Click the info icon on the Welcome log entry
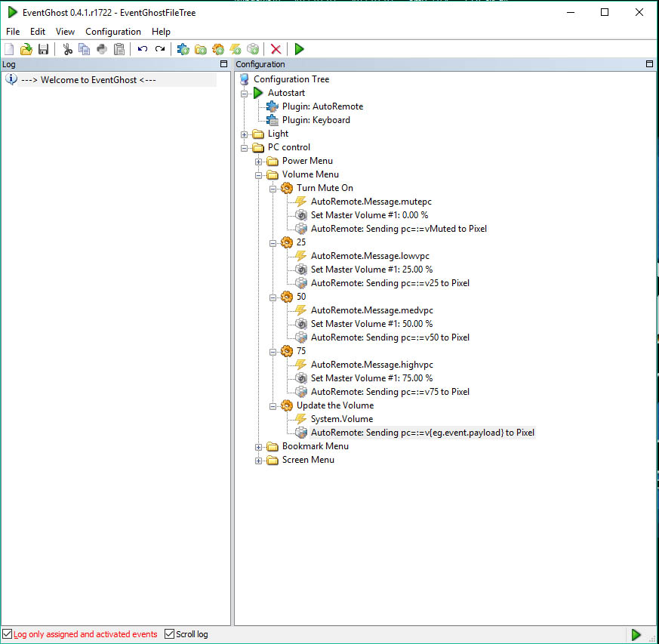Screen dimensions: 659x644 [x=11, y=79]
